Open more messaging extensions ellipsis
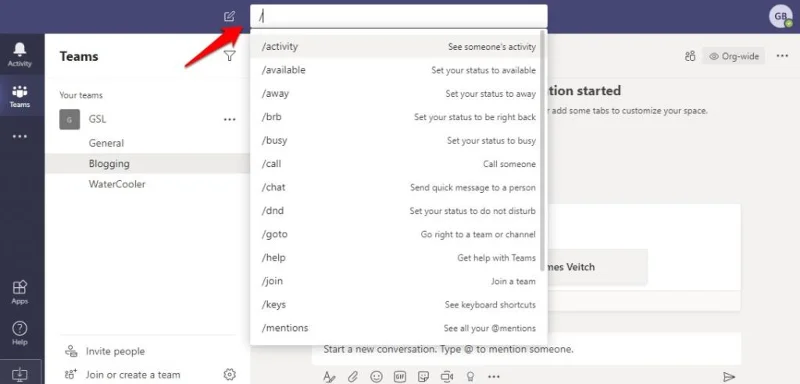This screenshot has height=384, width=800. pyautogui.click(x=493, y=377)
